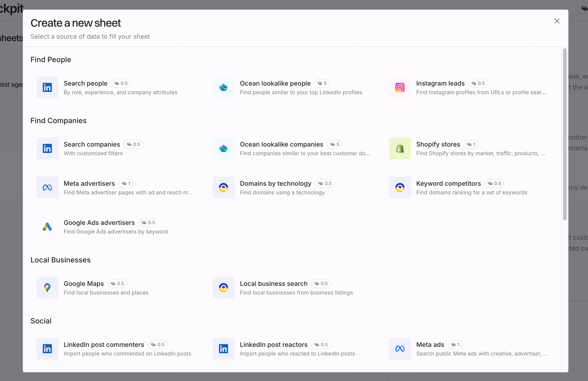The image size is (588, 381).
Task: Click "Find local businesses and places" description
Action: click(106, 293)
